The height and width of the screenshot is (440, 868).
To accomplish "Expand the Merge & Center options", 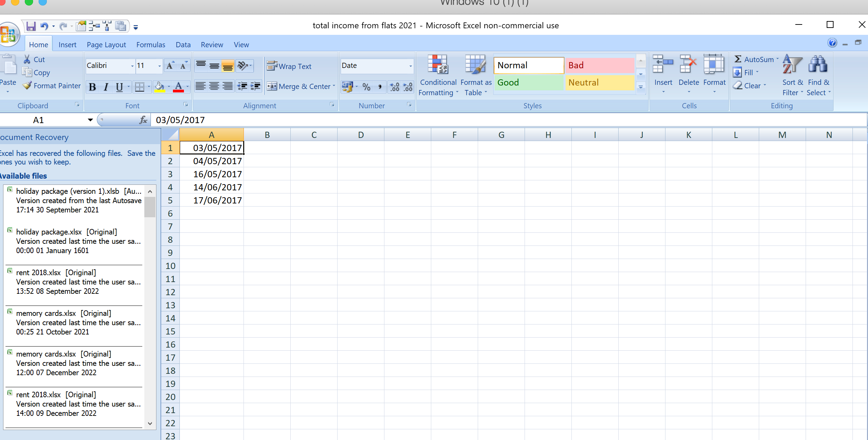I will point(333,87).
